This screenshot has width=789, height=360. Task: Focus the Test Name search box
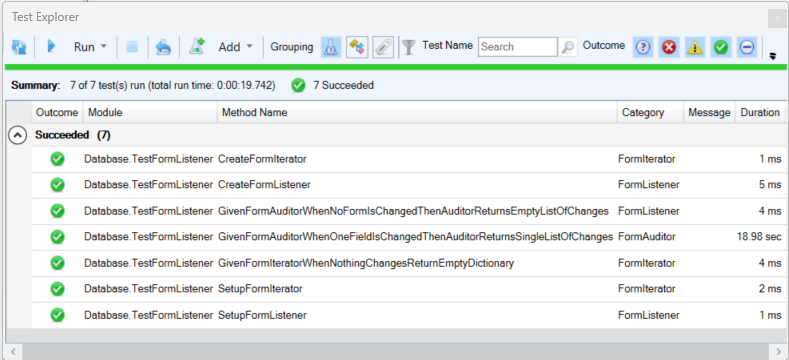[517, 47]
